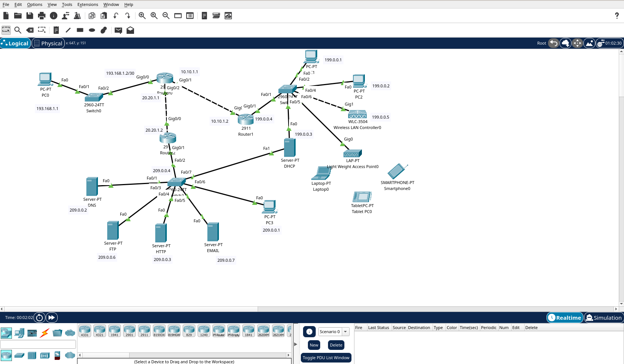Image resolution: width=624 pixels, height=364 pixels.
Task: Select Wireless Devices subcategory
Action: [45, 355]
